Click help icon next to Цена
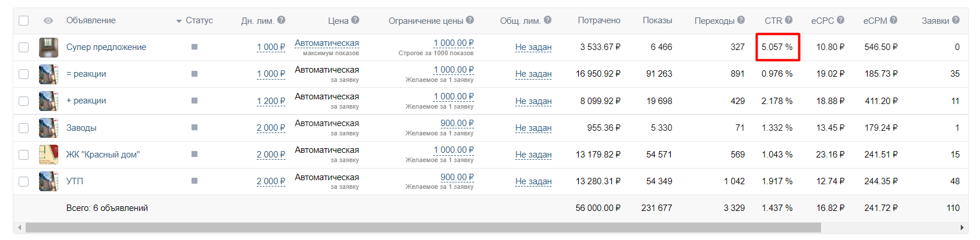Viewport: 980px width, 240px height. click(x=355, y=20)
